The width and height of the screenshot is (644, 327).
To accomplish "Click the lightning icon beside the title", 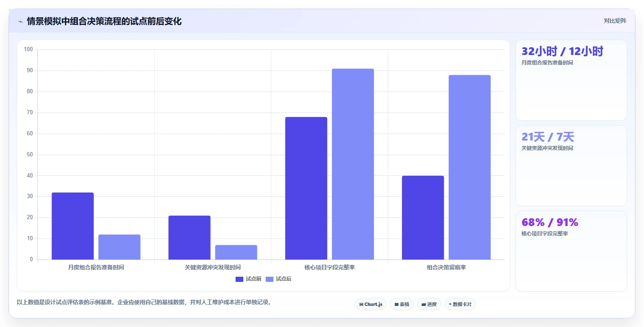I will click(x=20, y=21).
